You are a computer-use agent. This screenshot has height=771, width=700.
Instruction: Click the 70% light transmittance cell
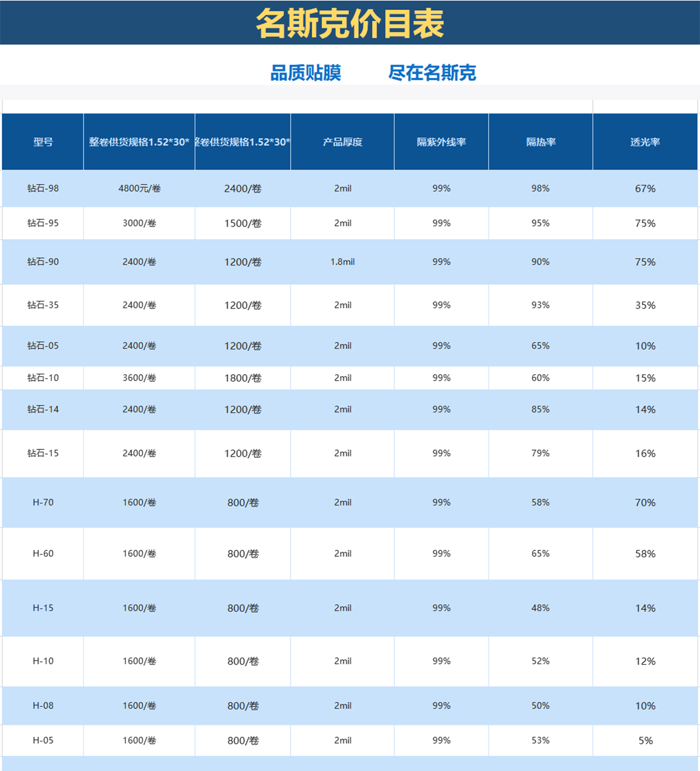click(645, 503)
